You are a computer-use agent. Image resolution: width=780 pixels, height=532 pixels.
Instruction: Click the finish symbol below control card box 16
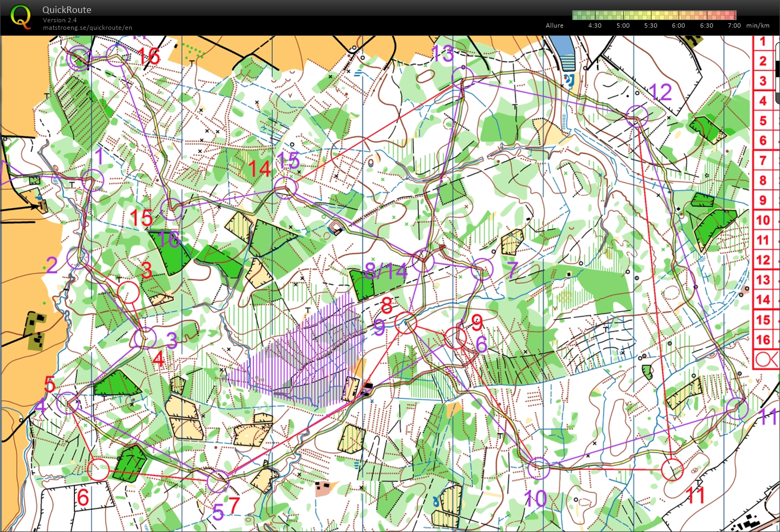point(765,360)
